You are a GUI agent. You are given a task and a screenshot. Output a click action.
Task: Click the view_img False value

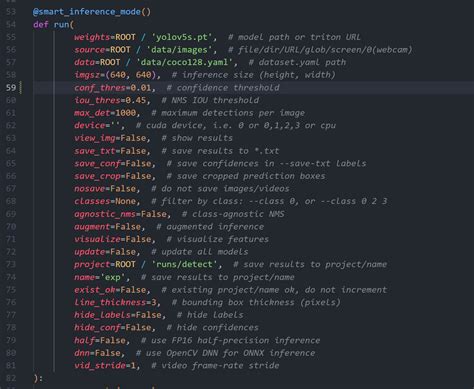133,138
